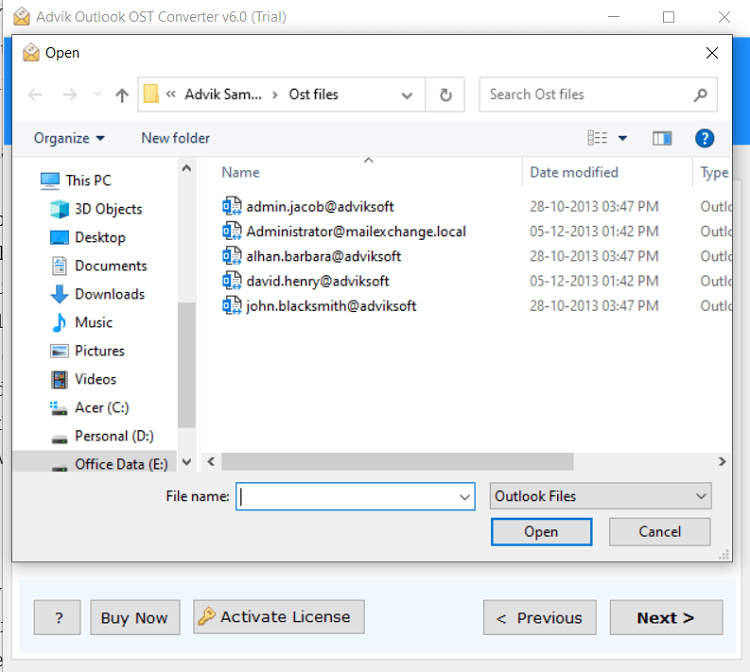Cancel the Open dialog

[x=660, y=532]
